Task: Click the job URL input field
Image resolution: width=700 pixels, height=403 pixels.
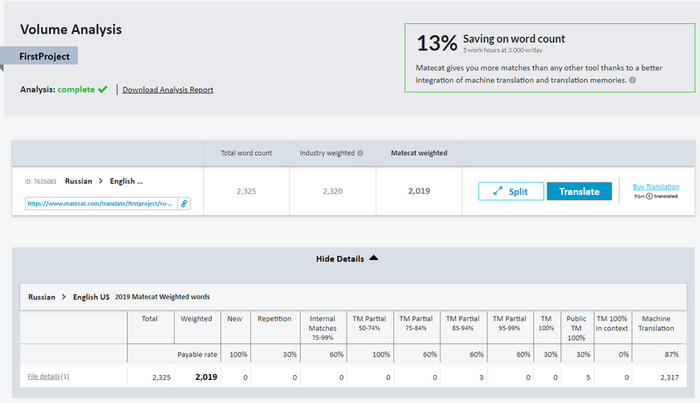Action: [x=100, y=203]
